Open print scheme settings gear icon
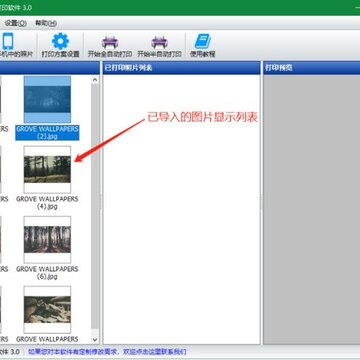Image resolution: width=360 pixels, height=360 pixels. click(x=60, y=41)
